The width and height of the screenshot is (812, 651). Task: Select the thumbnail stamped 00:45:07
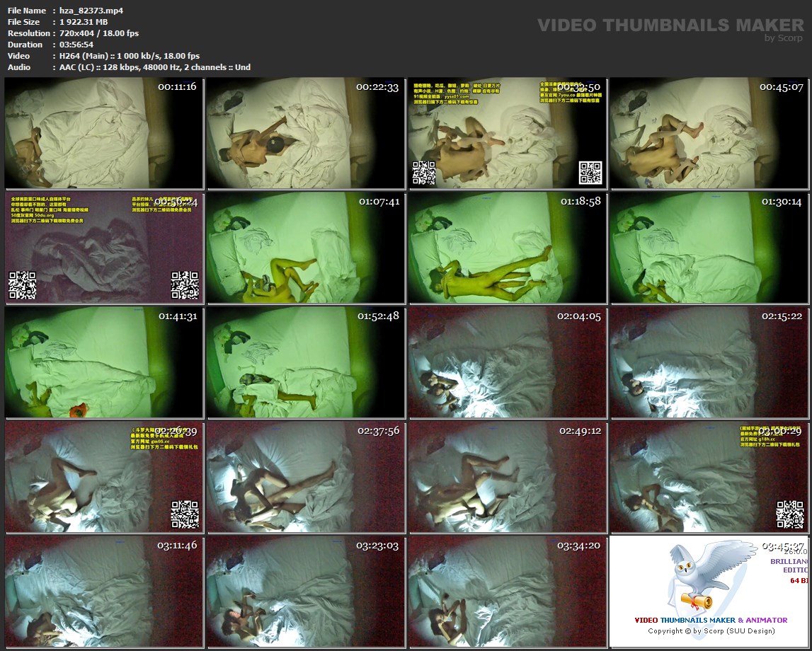click(709, 133)
